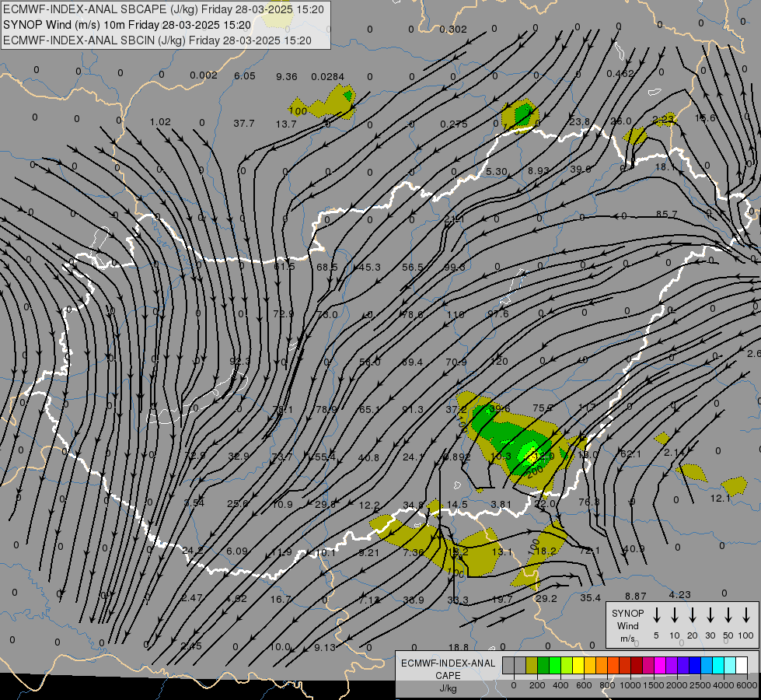Click the 120 value on the map
The width and height of the screenshot is (761, 700).
(x=499, y=362)
